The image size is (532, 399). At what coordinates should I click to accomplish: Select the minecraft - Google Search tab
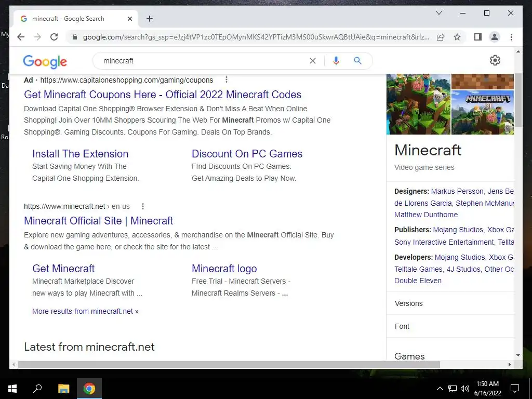pyautogui.click(x=68, y=19)
